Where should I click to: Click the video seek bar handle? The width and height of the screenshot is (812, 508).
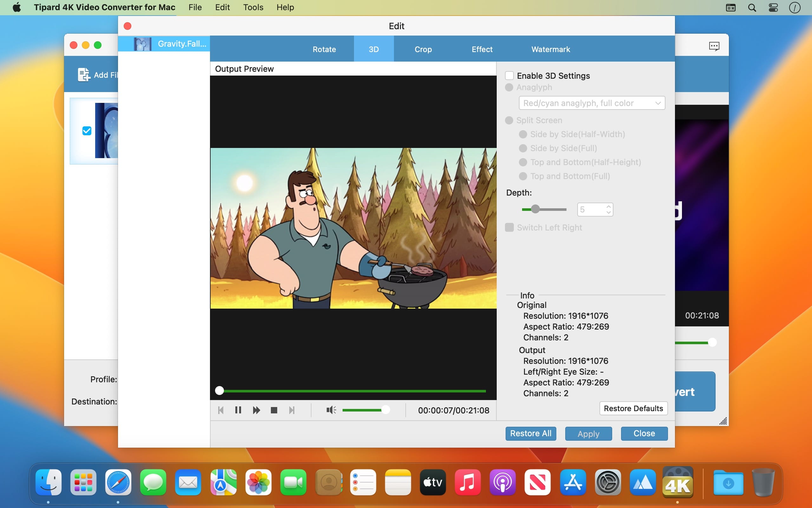[x=219, y=391]
